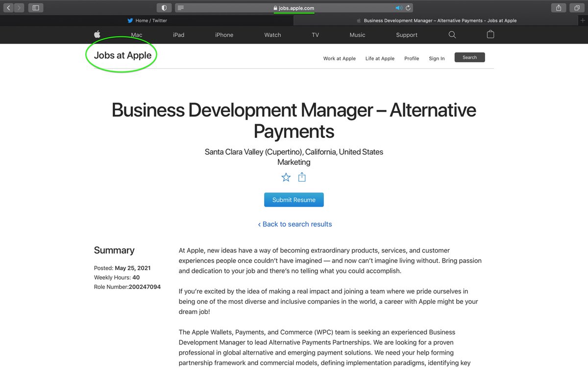Mute tab audio speaker icon in address bar
The width and height of the screenshot is (588, 368).
coord(398,8)
